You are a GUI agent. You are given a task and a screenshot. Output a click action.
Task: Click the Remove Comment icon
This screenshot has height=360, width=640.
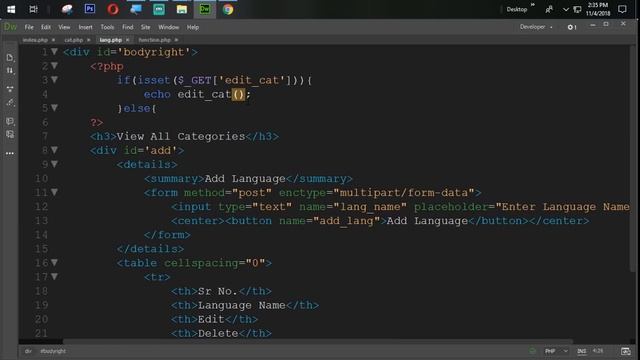(x=10, y=134)
